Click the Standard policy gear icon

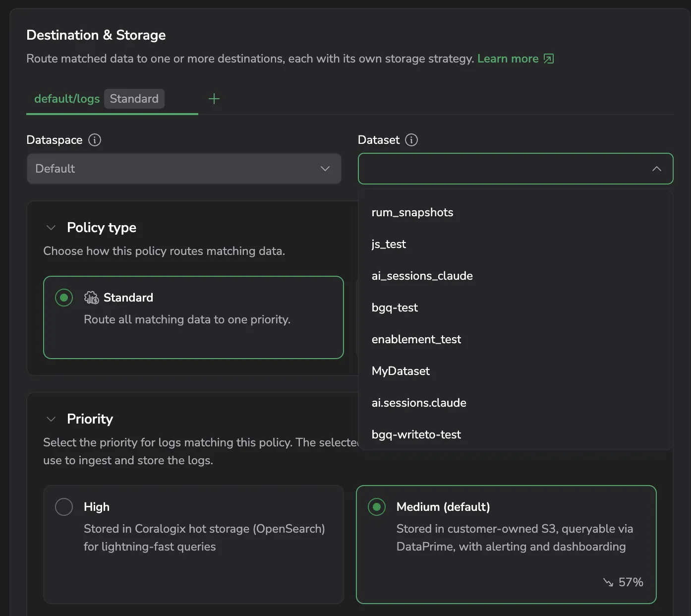pyautogui.click(x=91, y=298)
